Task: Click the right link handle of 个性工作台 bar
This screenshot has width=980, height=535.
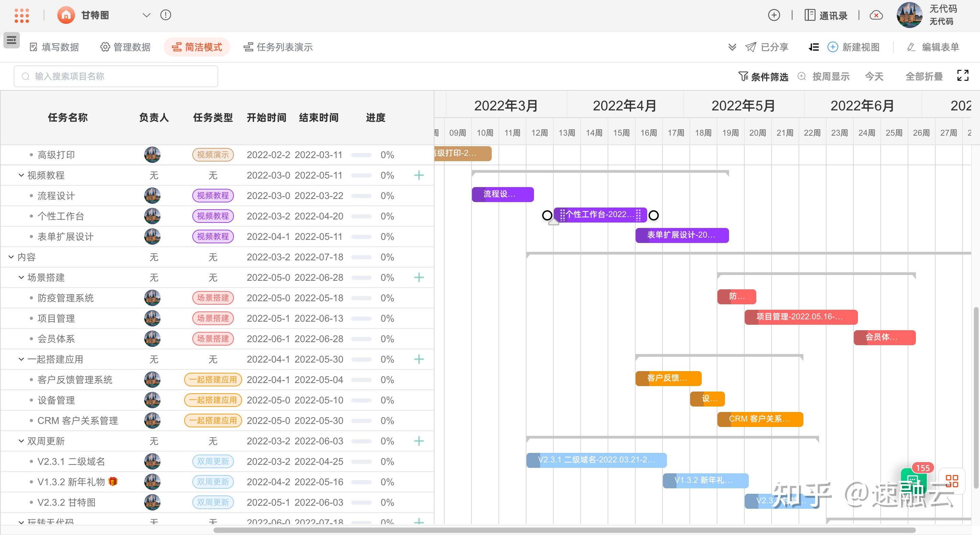Action: click(654, 216)
